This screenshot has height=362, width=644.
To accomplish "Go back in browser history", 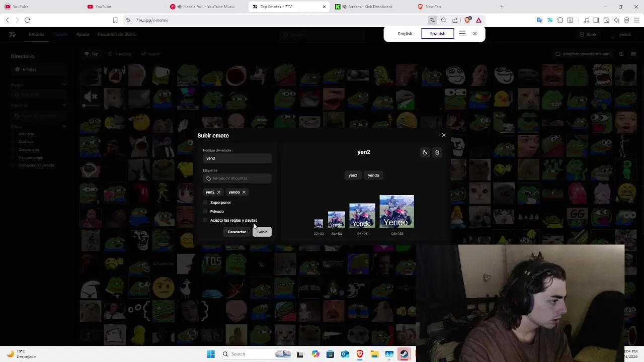I will point(7,20).
